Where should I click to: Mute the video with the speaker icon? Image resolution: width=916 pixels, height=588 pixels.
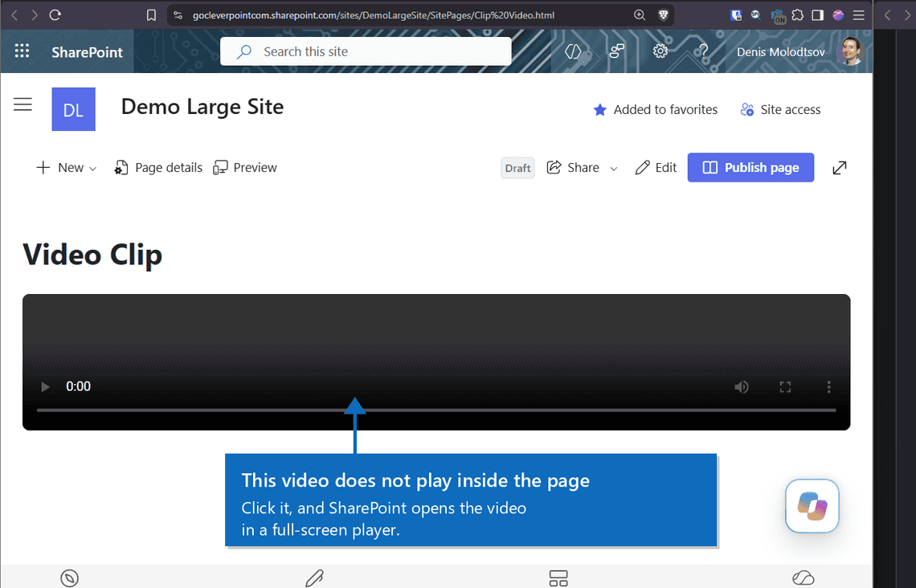(x=742, y=386)
